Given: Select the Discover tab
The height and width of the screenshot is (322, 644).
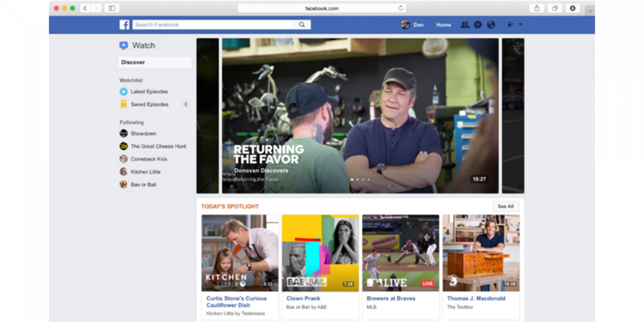Looking at the screenshot, I should point(155,62).
